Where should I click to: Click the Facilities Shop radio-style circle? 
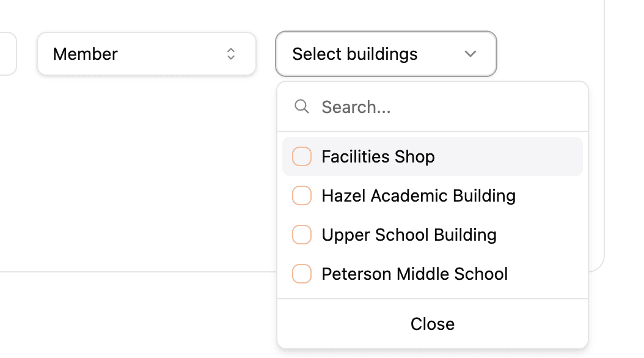(302, 156)
